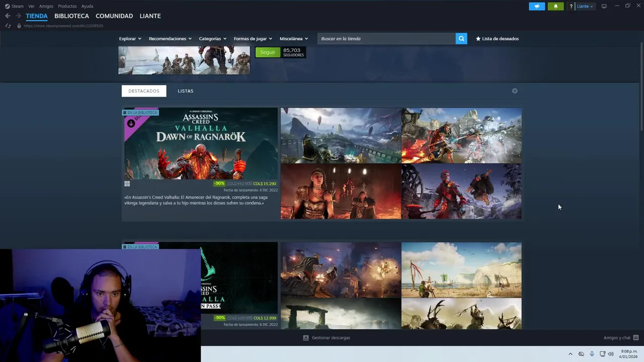Open the LIANTE profile section
Image resolution: width=644 pixels, height=362 pixels.
coord(150,16)
